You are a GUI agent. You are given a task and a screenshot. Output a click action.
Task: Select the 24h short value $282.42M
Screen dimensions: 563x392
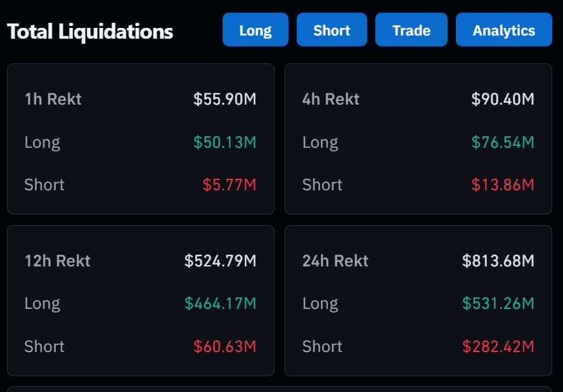[x=498, y=347]
